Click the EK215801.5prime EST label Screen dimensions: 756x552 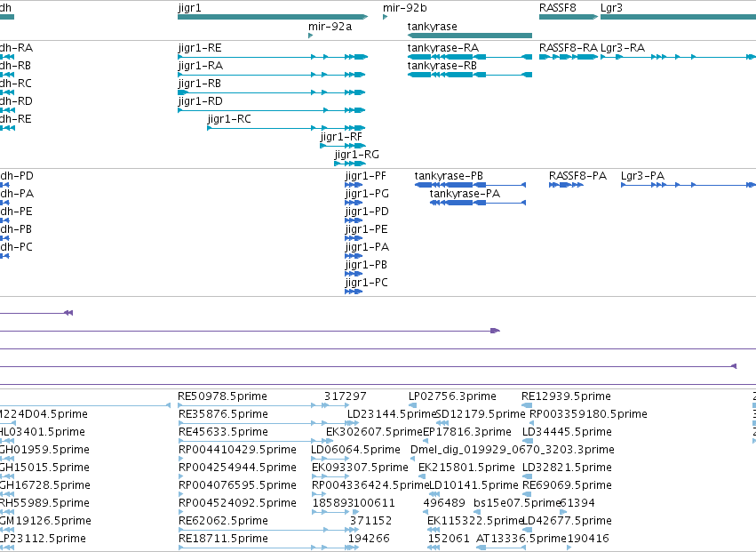pos(466,468)
